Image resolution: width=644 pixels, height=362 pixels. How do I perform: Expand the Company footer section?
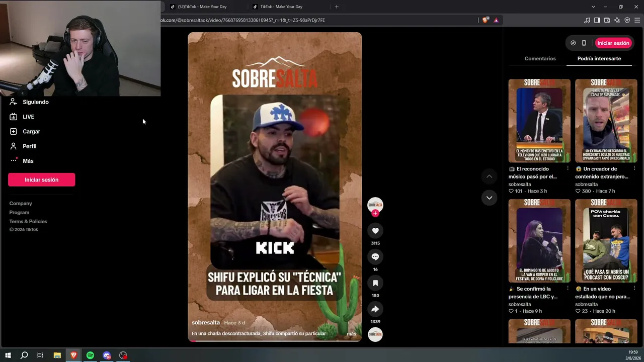tap(21, 204)
